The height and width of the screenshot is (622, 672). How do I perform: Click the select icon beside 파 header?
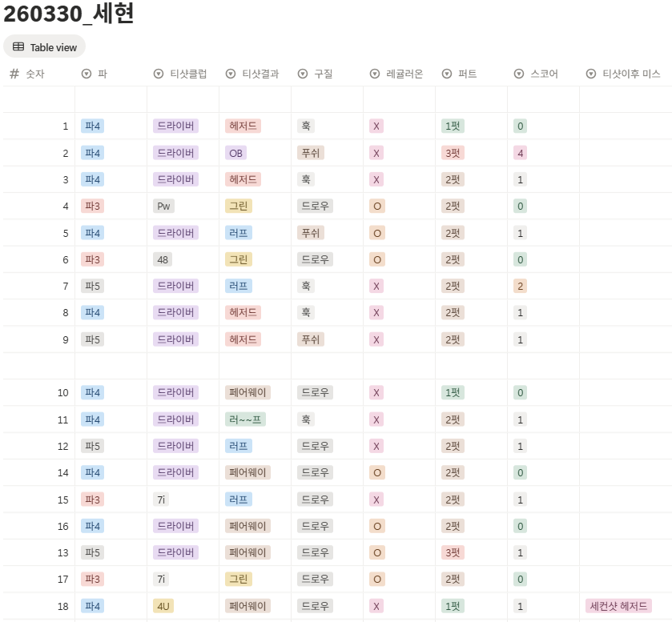point(87,74)
